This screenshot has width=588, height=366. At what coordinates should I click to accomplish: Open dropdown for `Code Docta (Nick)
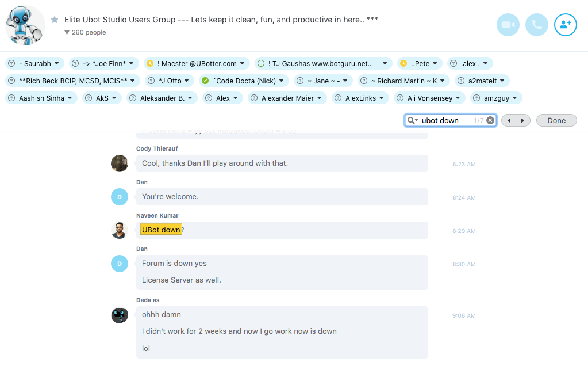281,81
